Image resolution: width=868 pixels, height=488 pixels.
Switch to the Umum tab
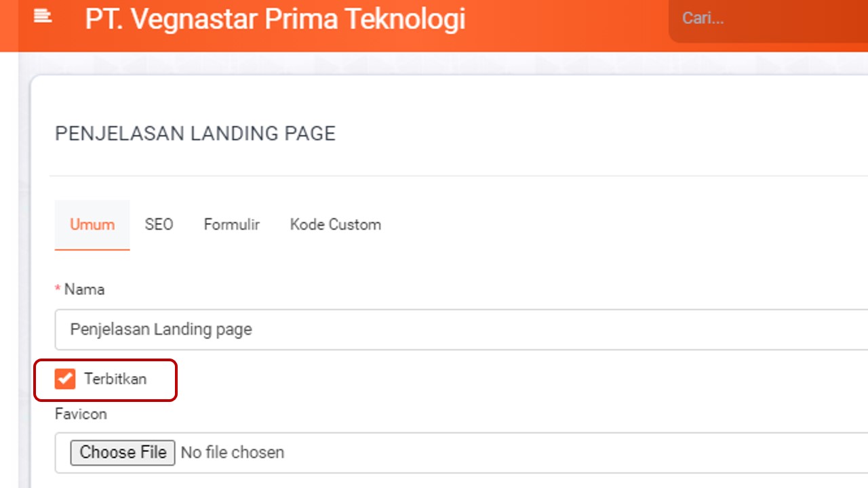[92, 225]
